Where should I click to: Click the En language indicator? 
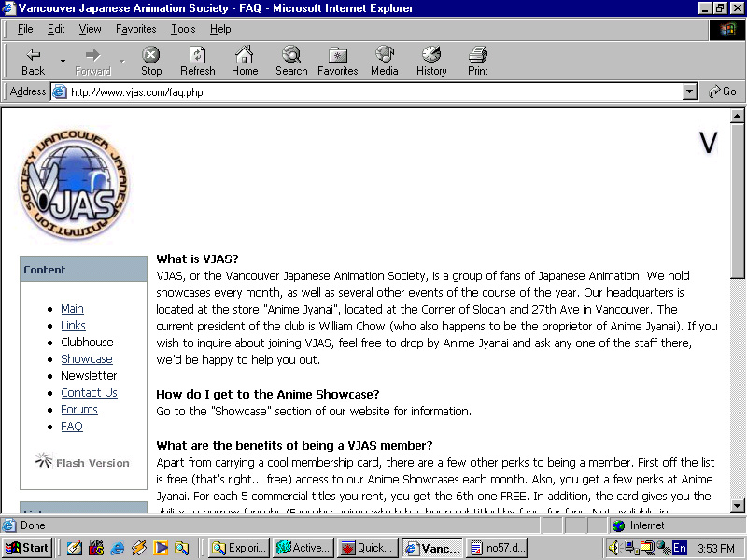(x=680, y=548)
